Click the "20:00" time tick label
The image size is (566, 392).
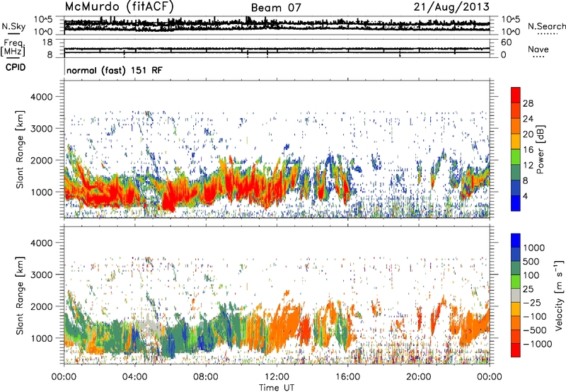418,377
